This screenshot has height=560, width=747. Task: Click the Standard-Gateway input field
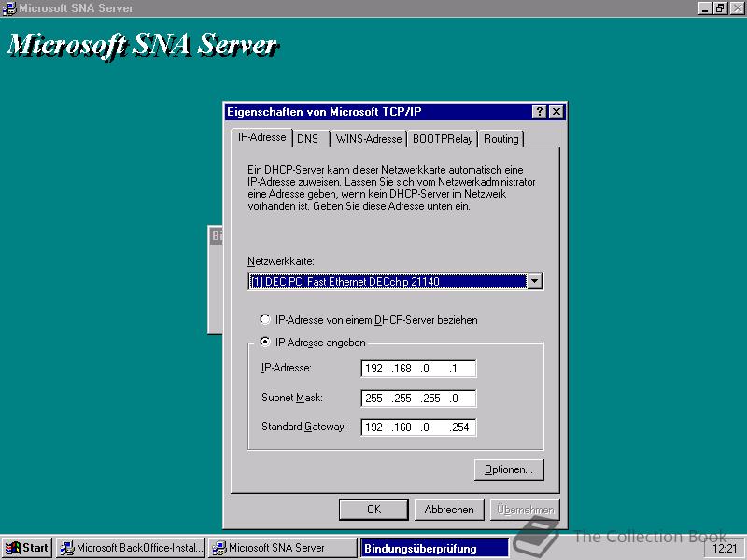tap(418, 427)
